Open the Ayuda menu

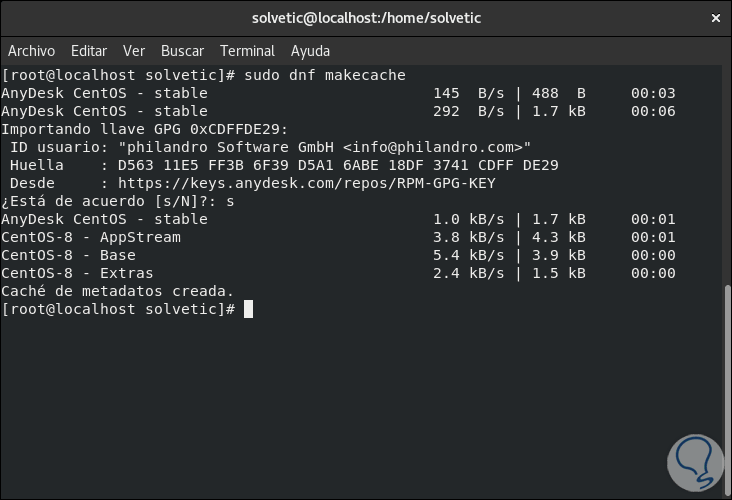click(310, 51)
